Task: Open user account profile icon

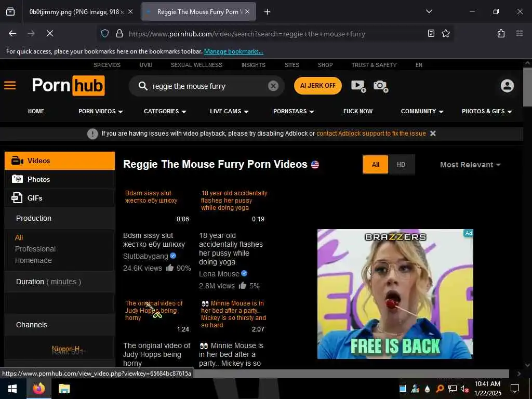Action: [507, 86]
